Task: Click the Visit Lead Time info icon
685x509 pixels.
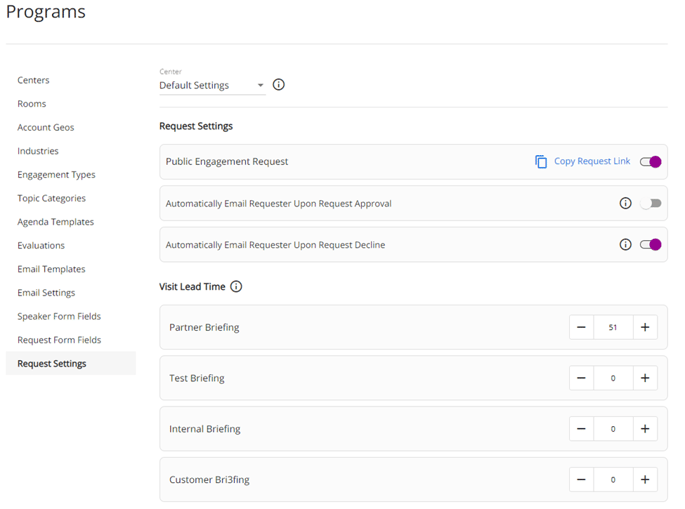Action: (236, 287)
